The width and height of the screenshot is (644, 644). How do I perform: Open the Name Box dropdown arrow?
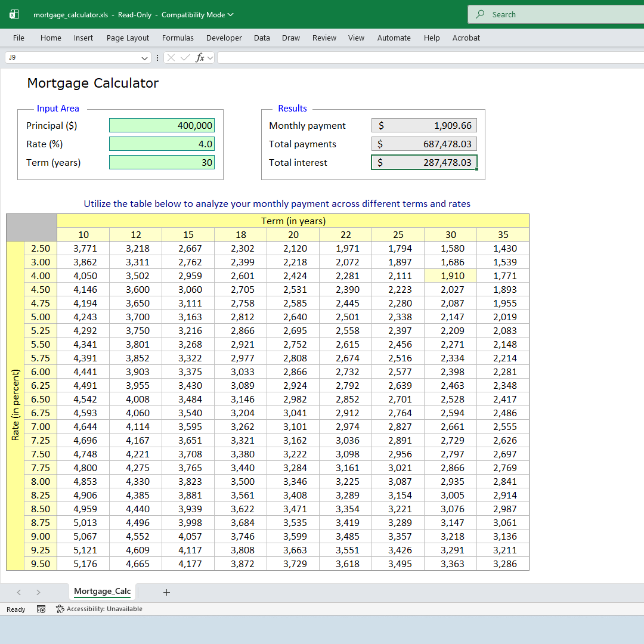click(x=145, y=57)
